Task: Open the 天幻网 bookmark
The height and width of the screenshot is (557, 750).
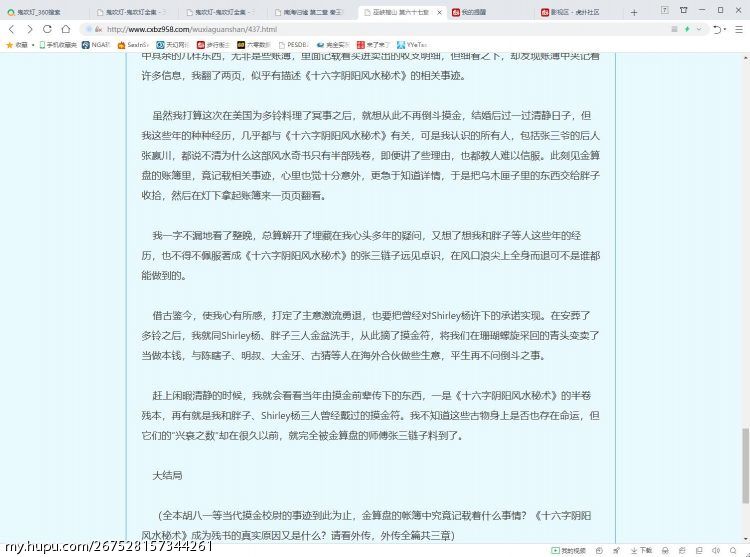Action: tap(173, 45)
